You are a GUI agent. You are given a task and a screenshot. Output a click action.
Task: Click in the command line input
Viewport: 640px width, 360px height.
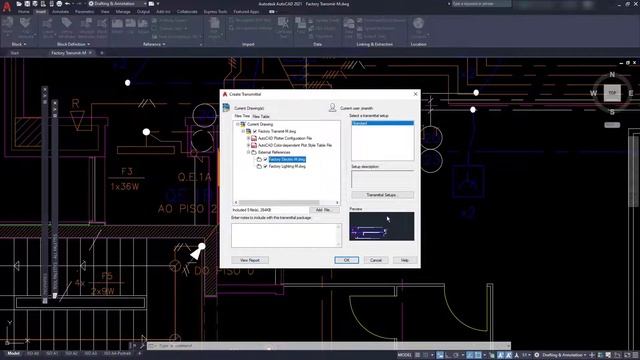[x=329, y=346]
